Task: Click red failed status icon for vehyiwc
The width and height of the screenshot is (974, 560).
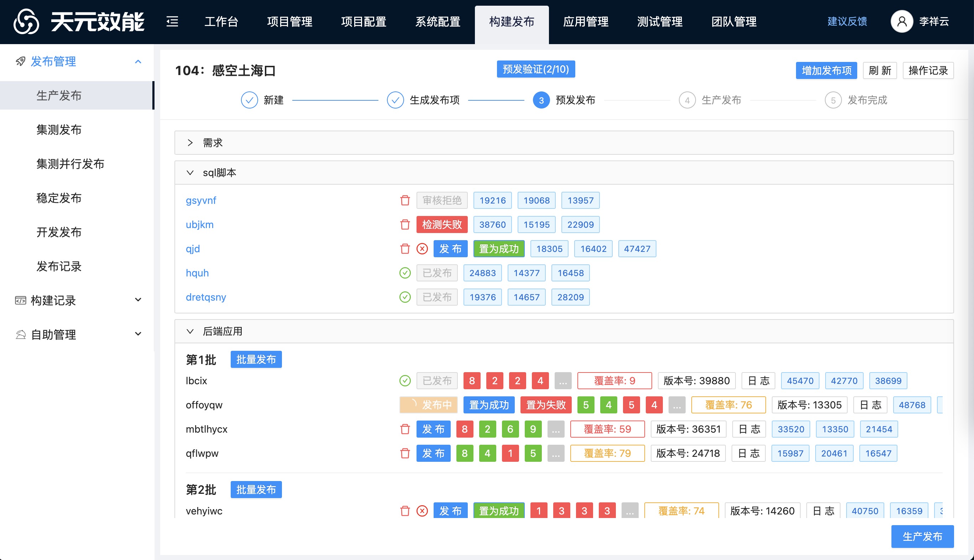Action: (x=422, y=511)
